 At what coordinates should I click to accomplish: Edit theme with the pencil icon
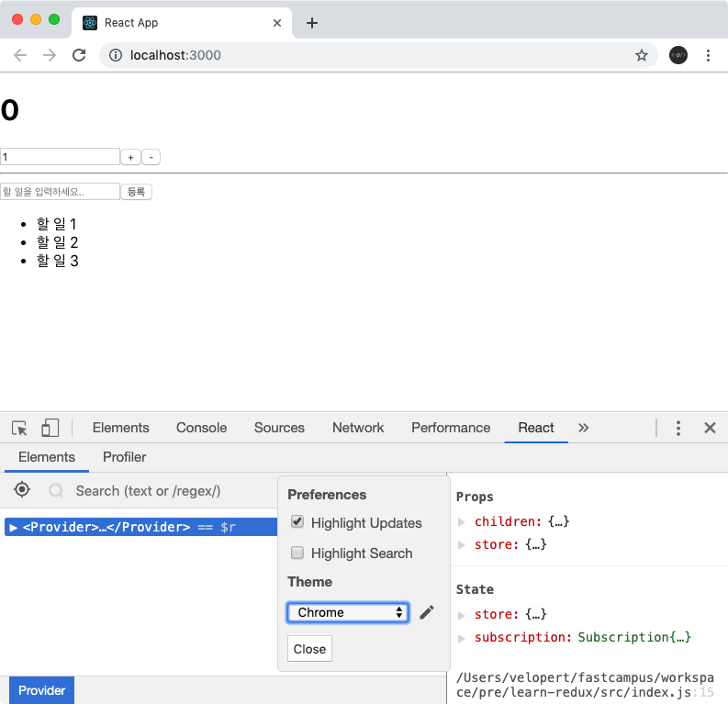(x=427, y=612)
